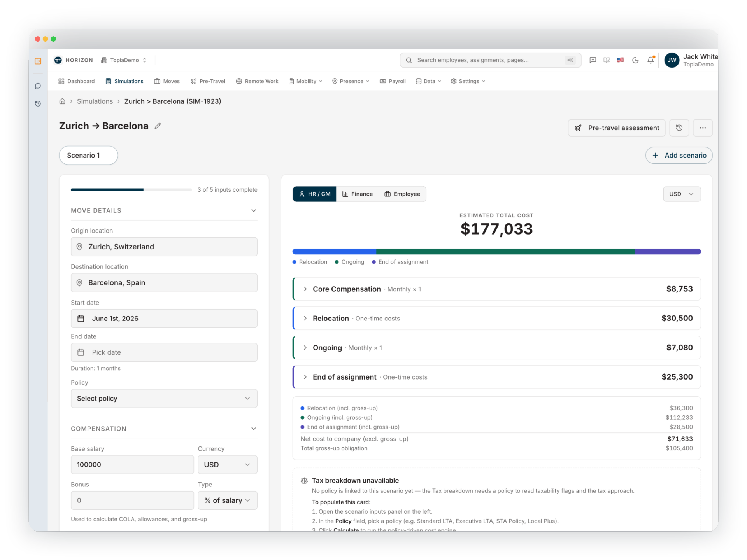Screen dimensions: 747x560
Task: Open the Presence menu dropdown
Action: click(x=351, y=81)
